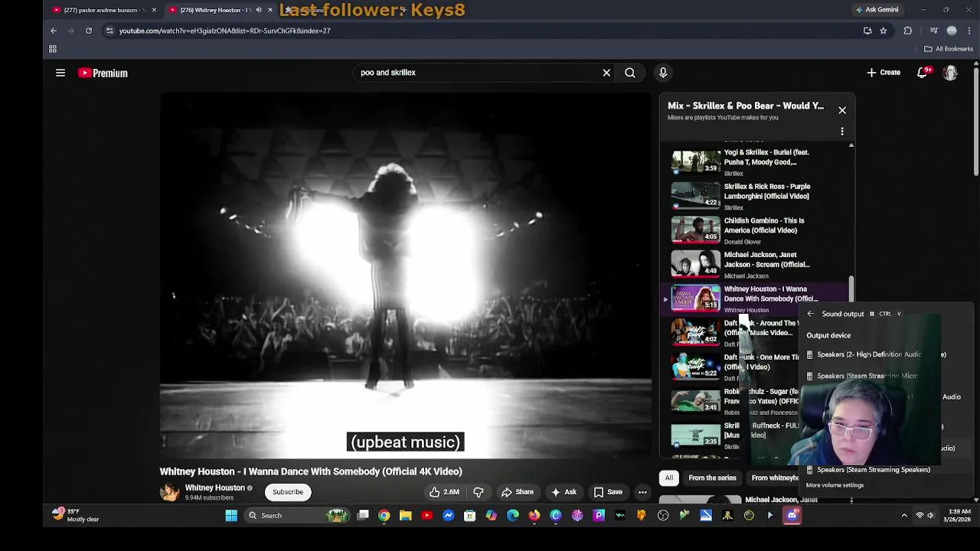Open Discord from the taskbar
This screenshot has width=980, height=551.
coord(792,516)
